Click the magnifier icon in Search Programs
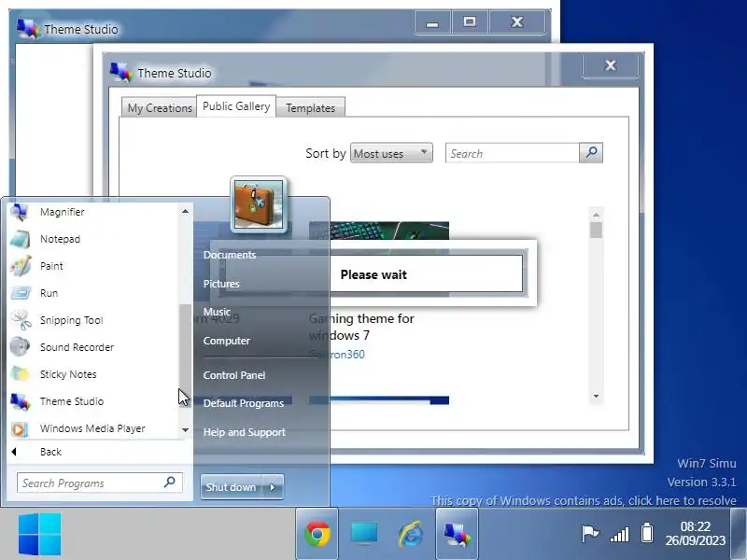The height and width of the screenshot is (560, 747). click(170, 483)
